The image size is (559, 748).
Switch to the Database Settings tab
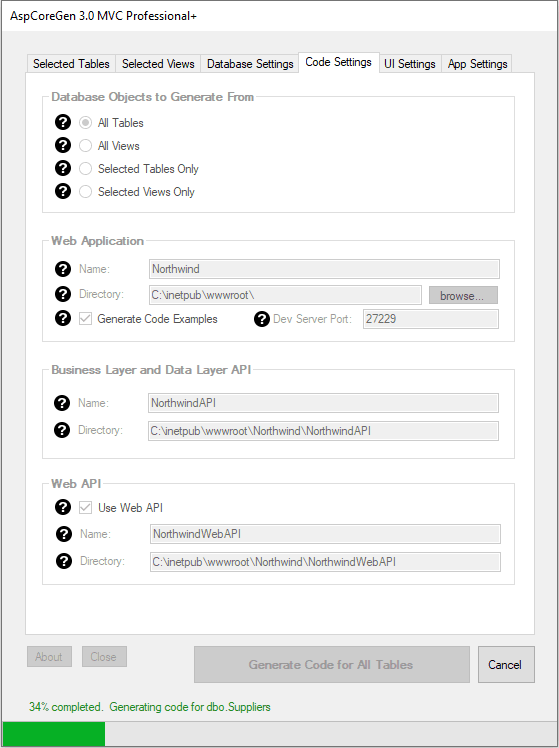250,64
